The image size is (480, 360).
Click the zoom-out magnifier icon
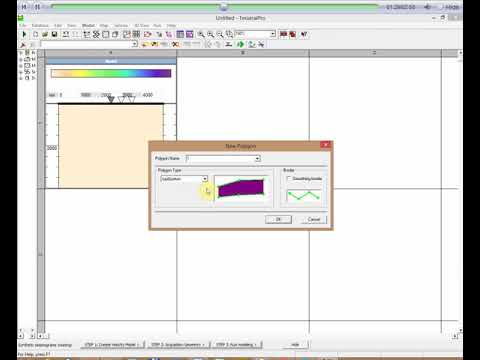[220, 34]
